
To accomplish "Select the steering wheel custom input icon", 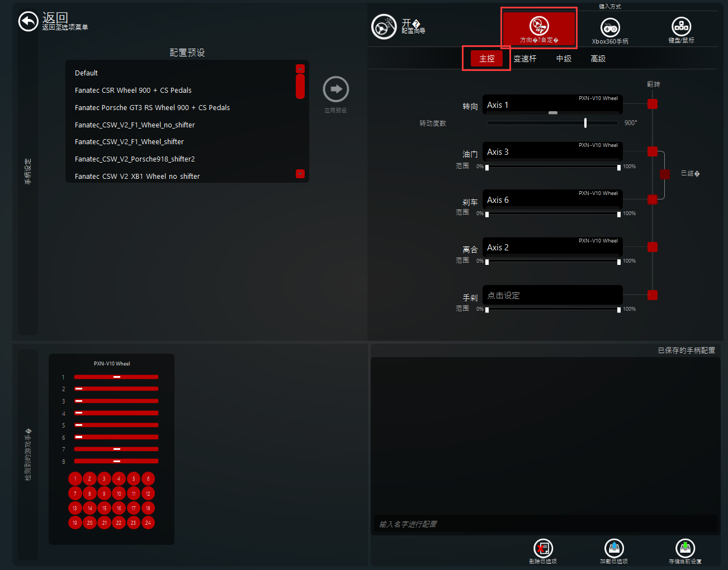I will pos(539,26).
